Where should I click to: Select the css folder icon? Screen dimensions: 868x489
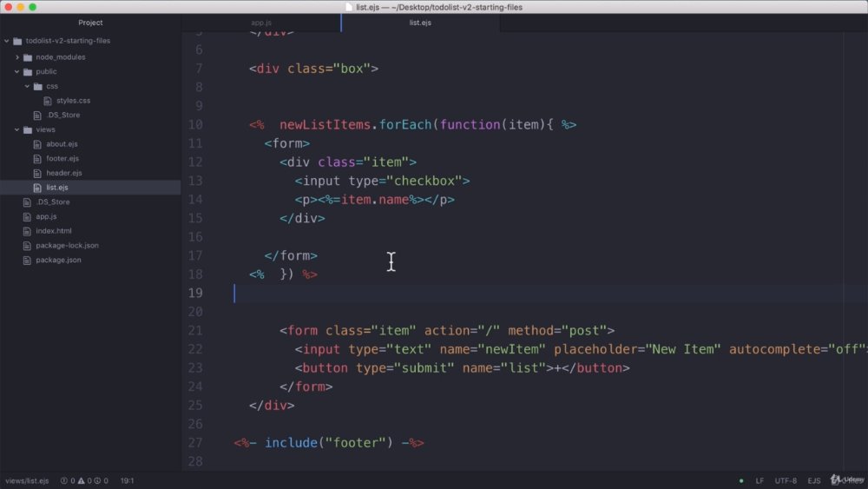tap(37, 86)
